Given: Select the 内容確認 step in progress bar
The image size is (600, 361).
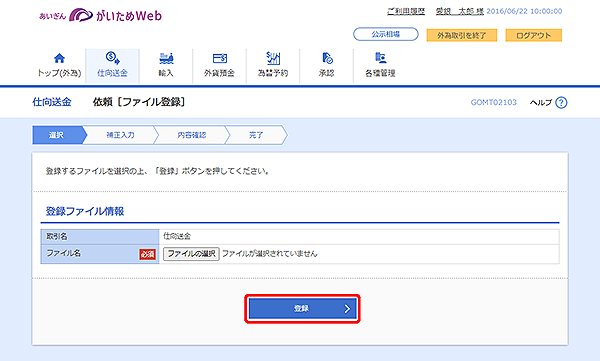Looking at the screenshot, I should point(192,135).
